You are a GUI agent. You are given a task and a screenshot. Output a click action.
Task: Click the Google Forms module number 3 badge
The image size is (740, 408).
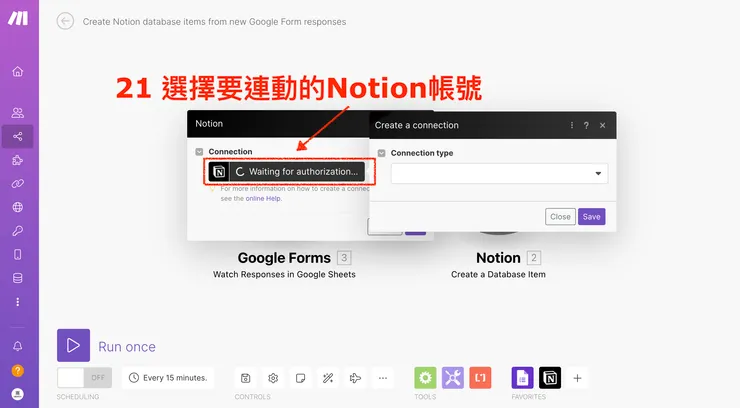(344, 258)
